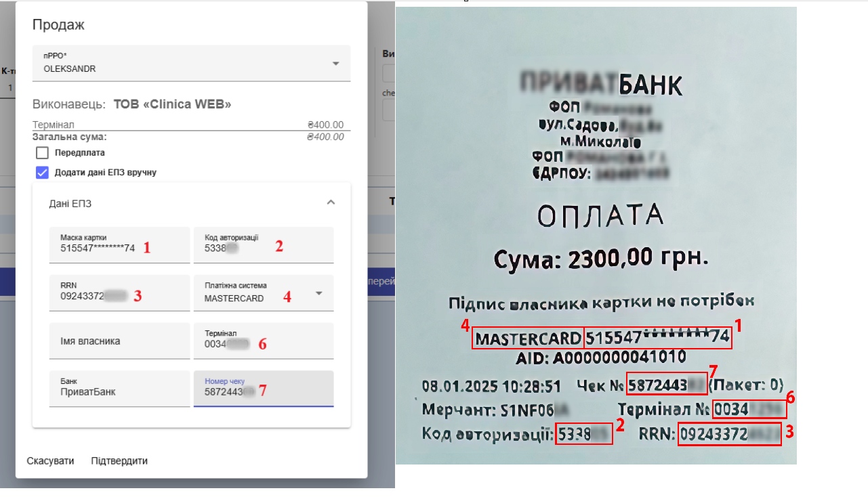Click the Мерчант: S1NF06 receipt line

coord(495,410)
